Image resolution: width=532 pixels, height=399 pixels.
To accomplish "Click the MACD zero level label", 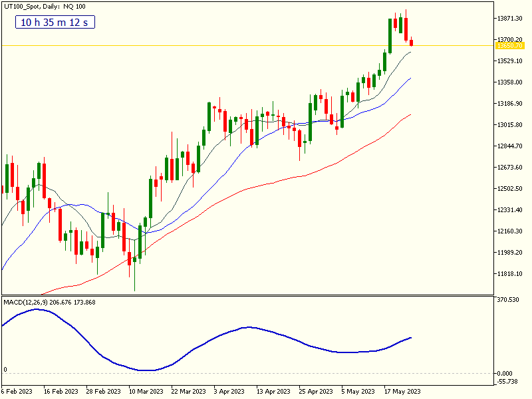I will click(x=5, y=370).
